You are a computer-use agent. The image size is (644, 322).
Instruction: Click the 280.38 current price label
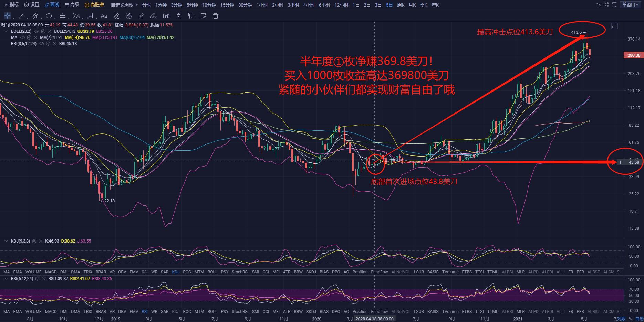pyautogui.click(x=633, y=55)
